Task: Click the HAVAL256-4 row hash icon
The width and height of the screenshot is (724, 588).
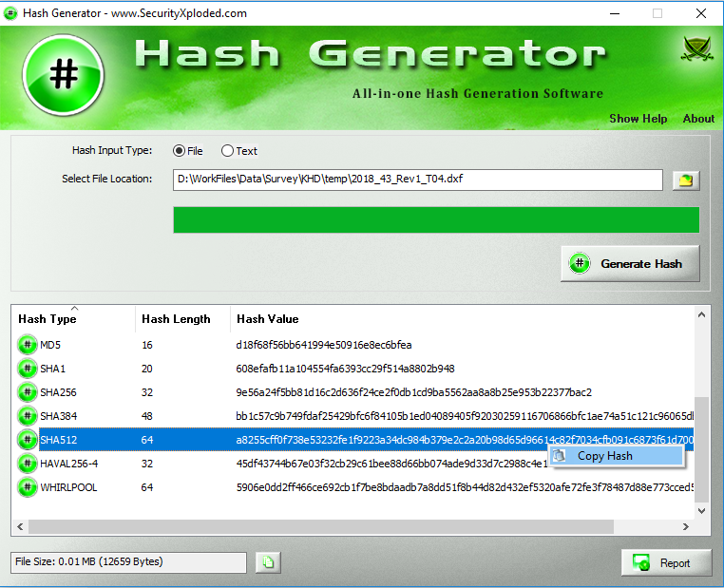Action: pyautogui.click(x=28, y=464)
